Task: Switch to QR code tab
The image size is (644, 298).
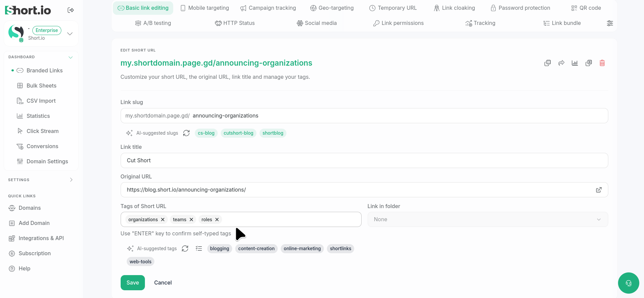Action: [x=586, y=8]
